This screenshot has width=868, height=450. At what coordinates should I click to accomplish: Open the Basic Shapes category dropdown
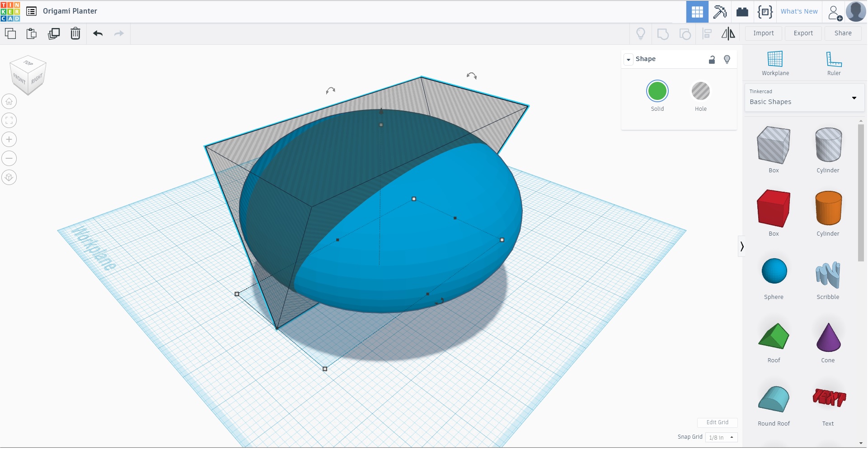pyautogui.click(x=804, y=98)
